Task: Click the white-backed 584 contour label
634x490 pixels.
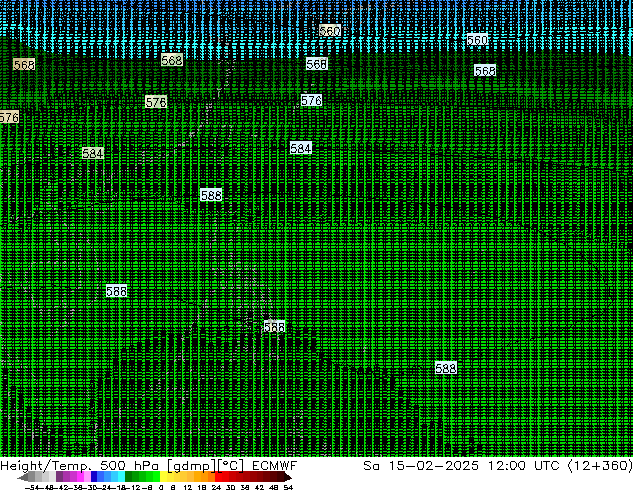Action: tap(301, 148)
